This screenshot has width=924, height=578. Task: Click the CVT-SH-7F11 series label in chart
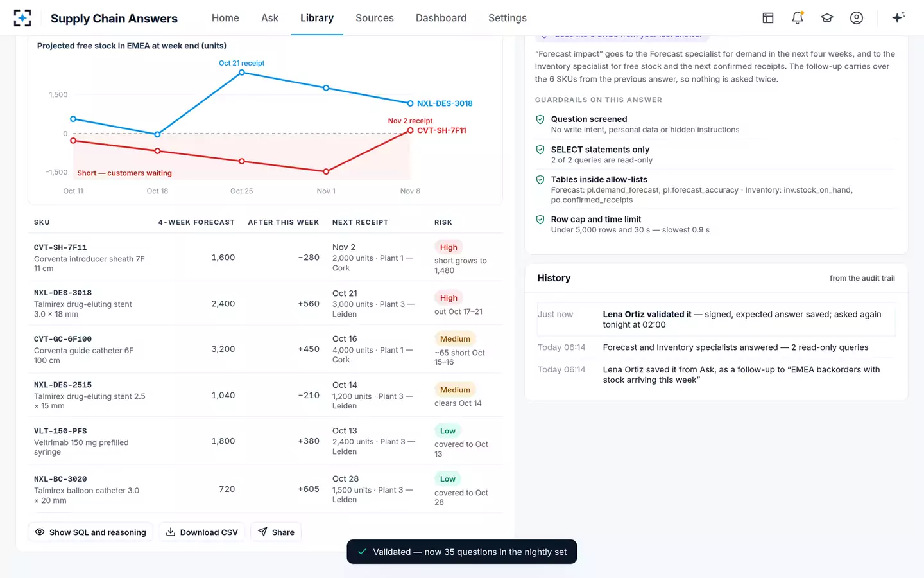pos(442,130)
